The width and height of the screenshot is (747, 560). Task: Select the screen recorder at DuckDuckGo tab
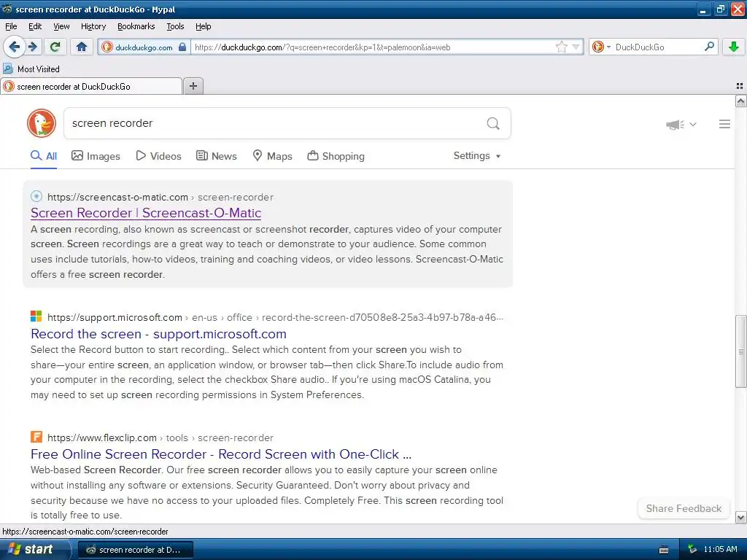click(x=91, y=86)
